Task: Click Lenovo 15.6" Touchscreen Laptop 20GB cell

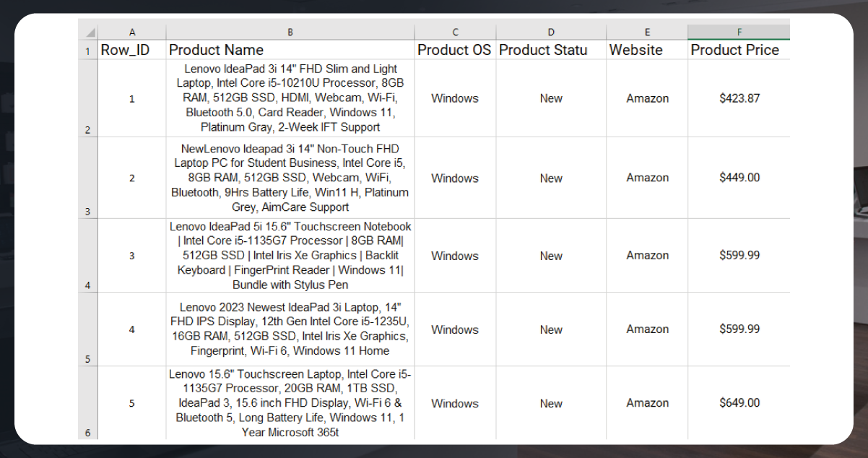Action: click(290, 403)
